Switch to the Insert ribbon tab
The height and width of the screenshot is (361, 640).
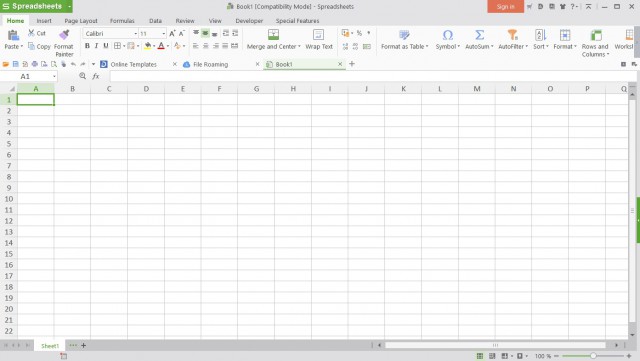click(x=44, y=21)
